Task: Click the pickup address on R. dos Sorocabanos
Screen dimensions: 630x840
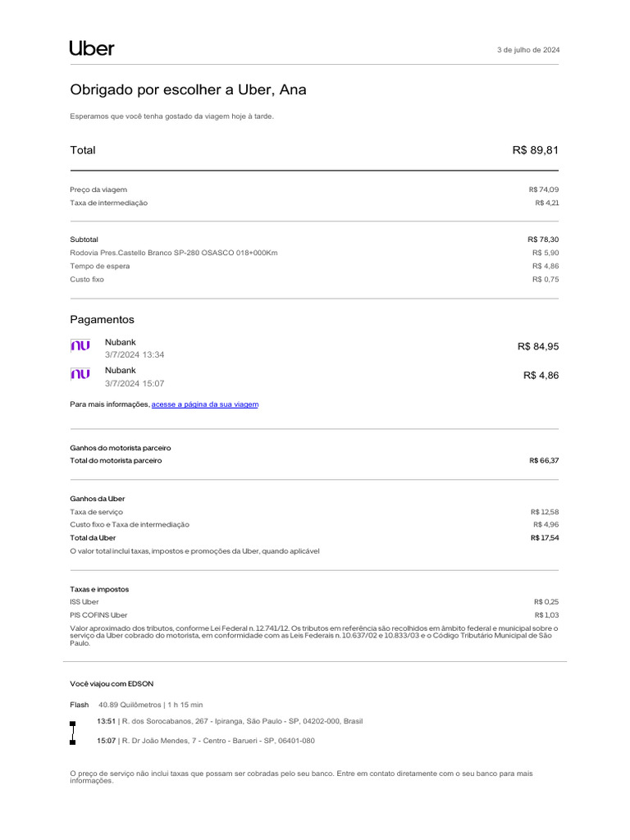Action: click(x=242, y=721)
